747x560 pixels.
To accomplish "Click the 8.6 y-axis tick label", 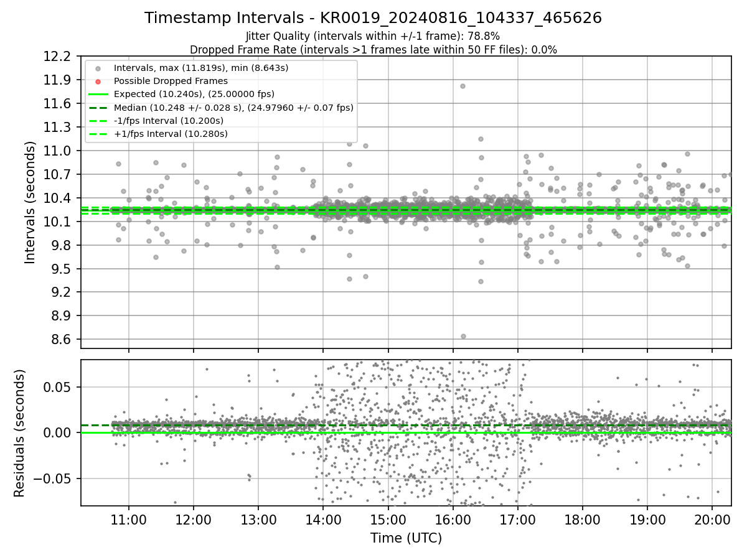I will point(61,340).
